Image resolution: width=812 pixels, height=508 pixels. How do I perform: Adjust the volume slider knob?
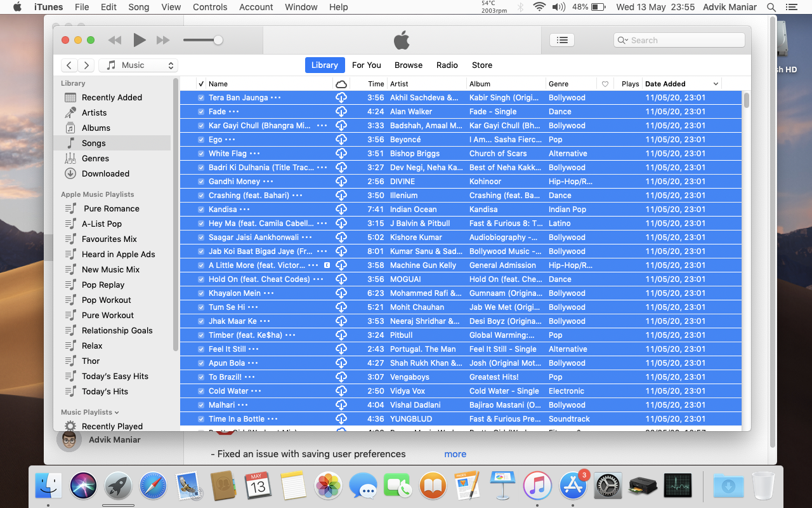(x=218, y=40)
